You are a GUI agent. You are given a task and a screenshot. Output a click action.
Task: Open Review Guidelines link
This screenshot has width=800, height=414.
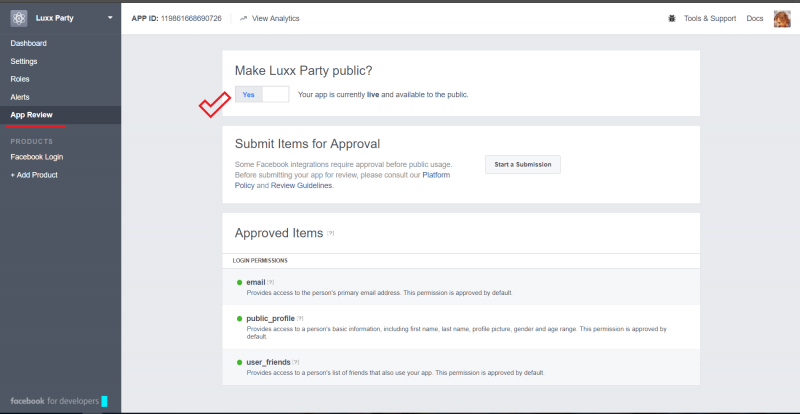302,186
